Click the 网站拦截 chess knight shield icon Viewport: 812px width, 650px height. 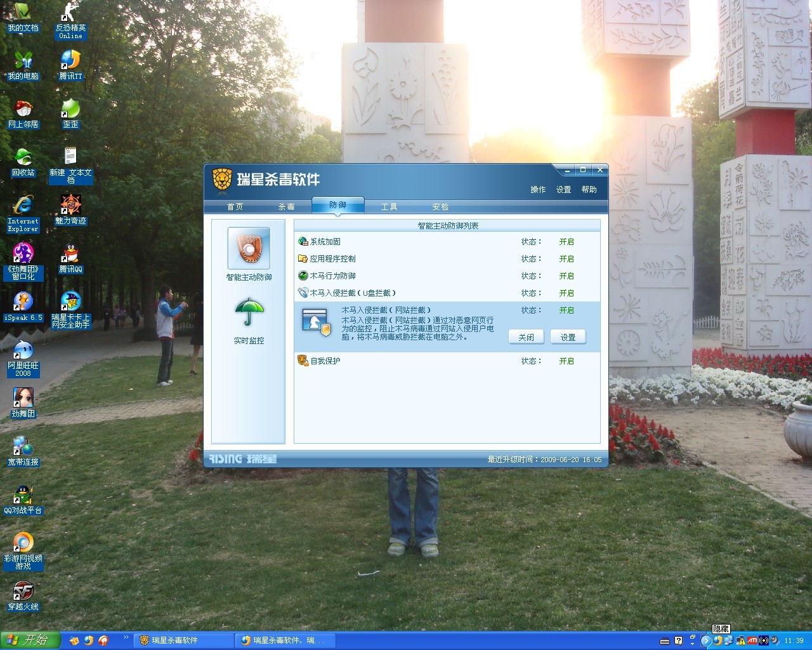(x=317, y=323)
